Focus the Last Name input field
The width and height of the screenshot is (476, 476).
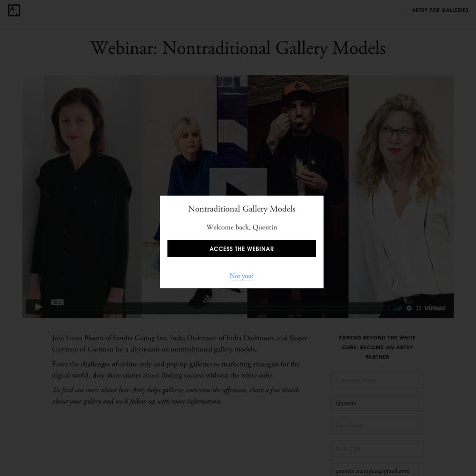377,426
